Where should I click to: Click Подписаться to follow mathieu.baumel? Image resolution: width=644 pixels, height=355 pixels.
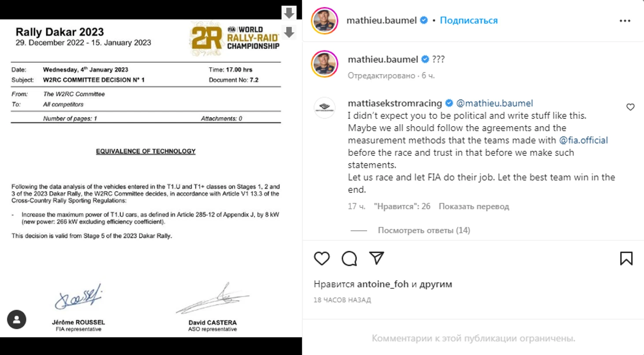tap(468, 20)
